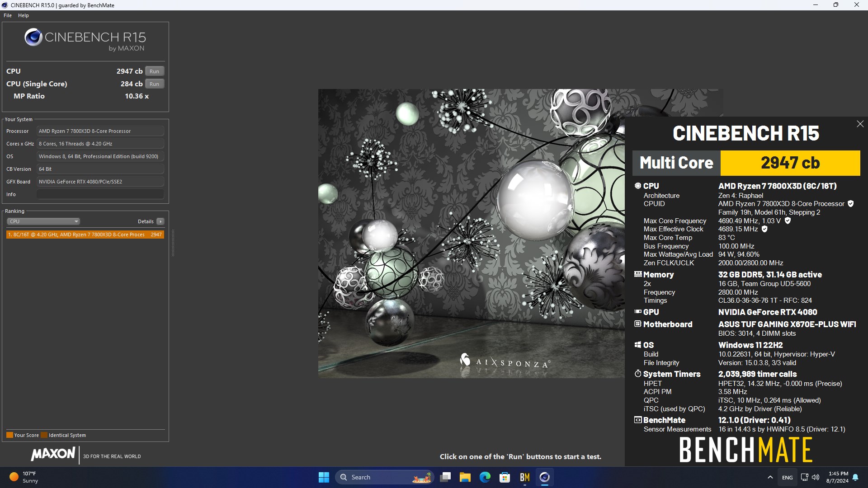Open the clock showing 1:45 PM
868x488 pixels.
(838, 477)
